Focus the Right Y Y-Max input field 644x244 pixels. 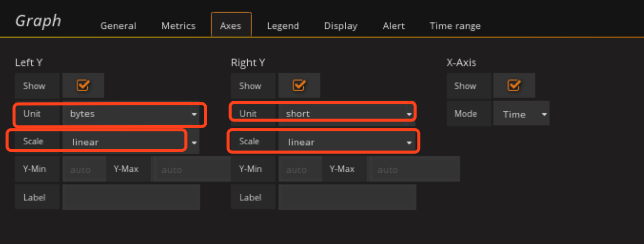coord(415,170)
